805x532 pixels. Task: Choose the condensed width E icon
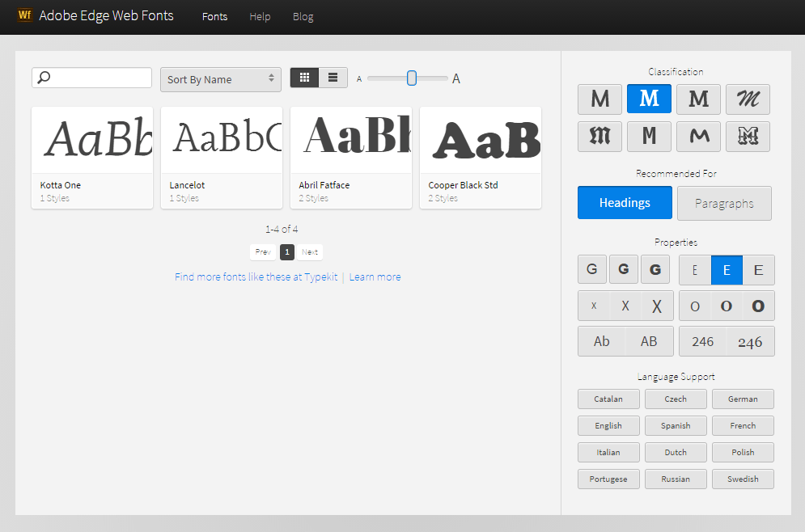[695, 270]
